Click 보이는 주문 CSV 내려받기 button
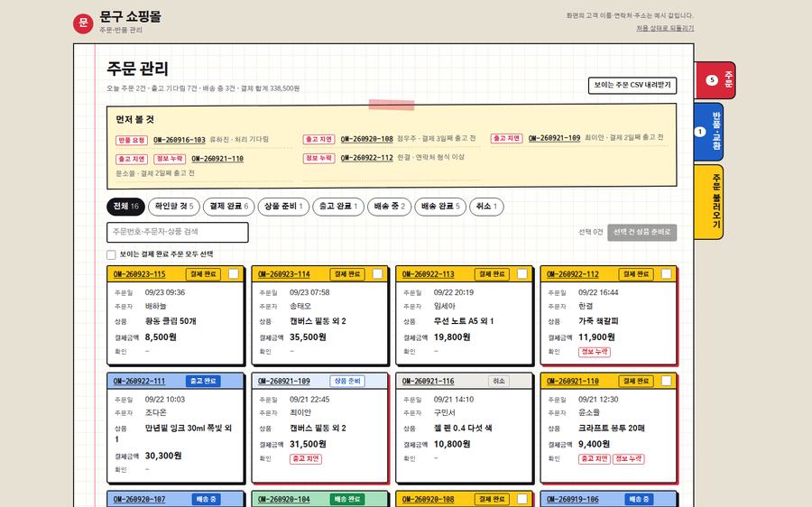This screenshot has width=812, height=507. (632, 85)
